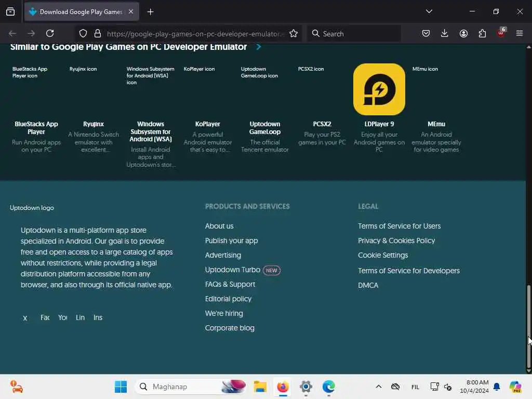
Task: Open Cookie Settings link
Action: point(383,255)
